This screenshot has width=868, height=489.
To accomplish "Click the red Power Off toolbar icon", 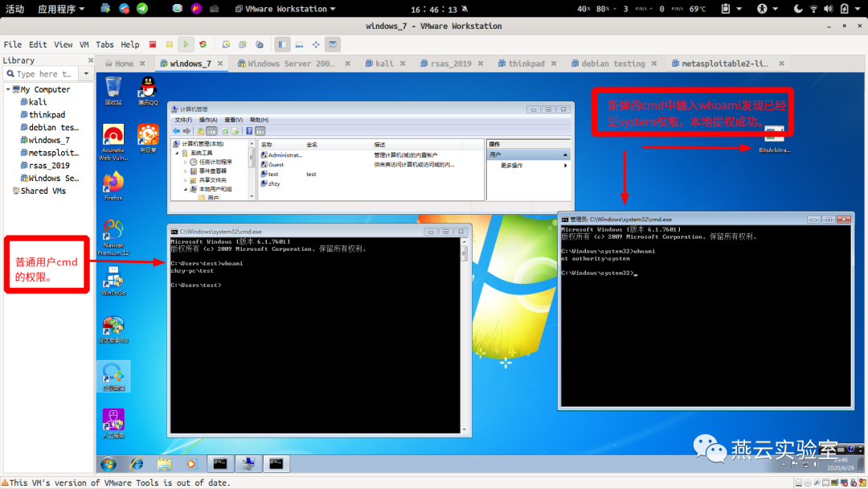I will 153,44.
